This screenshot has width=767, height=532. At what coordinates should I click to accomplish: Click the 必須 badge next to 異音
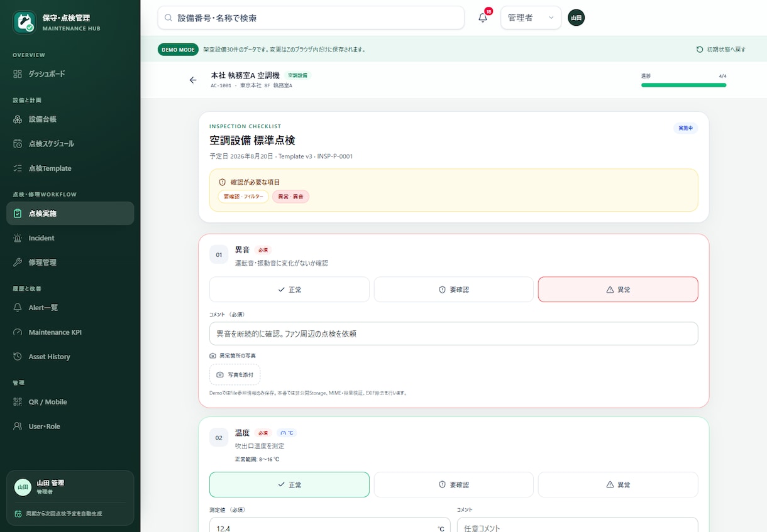click(263, 250)
